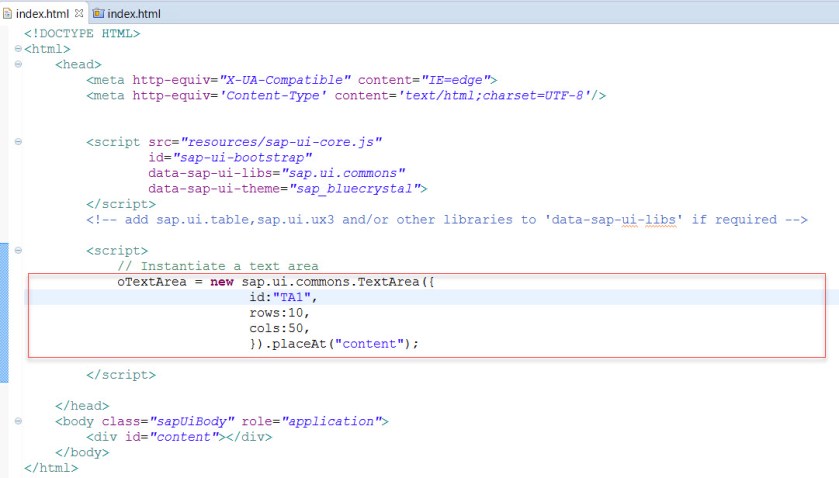Image resolution: width=839 pixels, height=478 pixels.
Task: Click "X-UA-Compatible" attribute value
Action: 285,80
